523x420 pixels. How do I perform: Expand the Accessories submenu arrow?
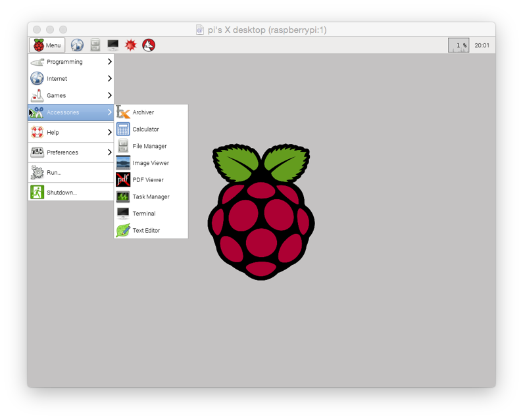click(x=109, y=112)
